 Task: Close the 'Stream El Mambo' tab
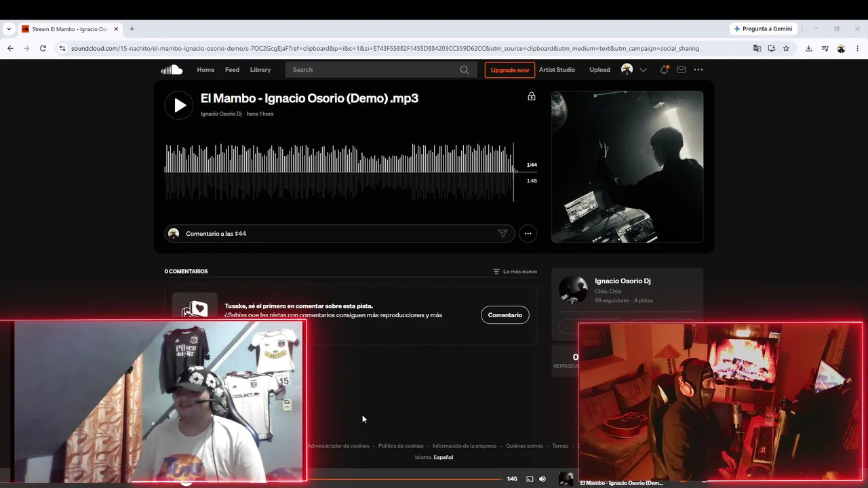tap(116, 29)
